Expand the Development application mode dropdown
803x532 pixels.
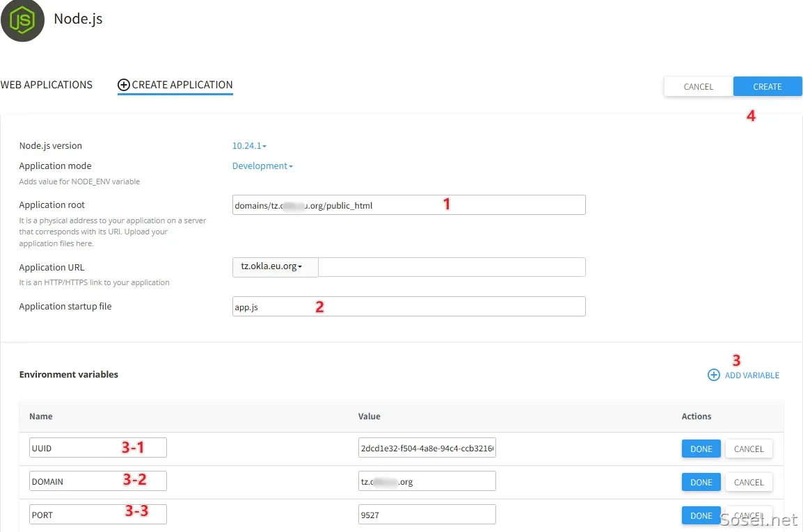pyautogui.click(x=262, y=166)
